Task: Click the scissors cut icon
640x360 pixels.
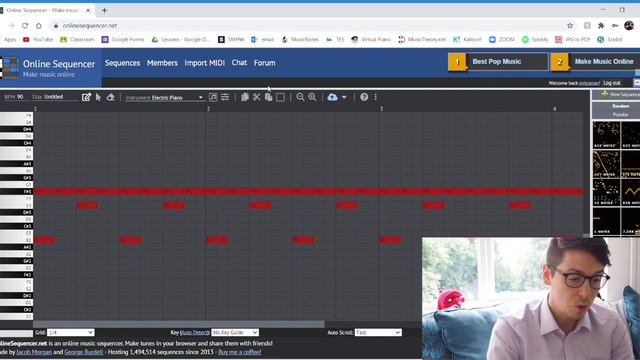Action: click(x=256, y=97)
